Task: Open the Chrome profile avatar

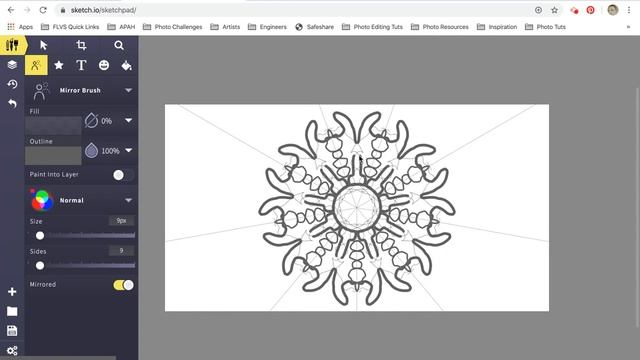Action: (x=613, y=10)
